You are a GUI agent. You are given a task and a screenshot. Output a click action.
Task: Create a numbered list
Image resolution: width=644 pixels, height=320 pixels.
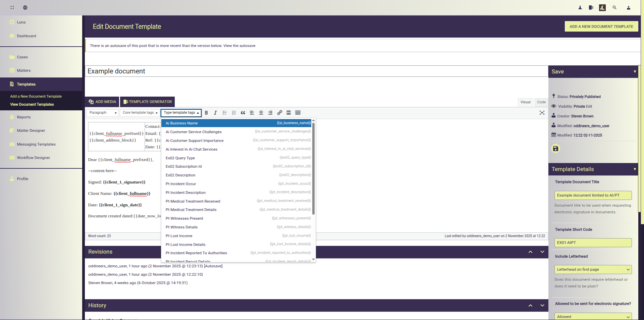click(x=234, y=113)
